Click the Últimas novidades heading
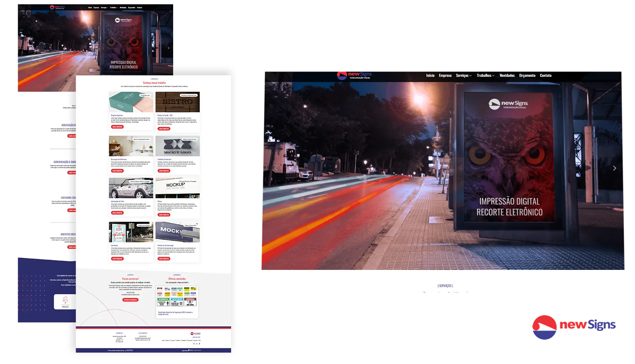 pyautogui.click(x=177, y=279)
